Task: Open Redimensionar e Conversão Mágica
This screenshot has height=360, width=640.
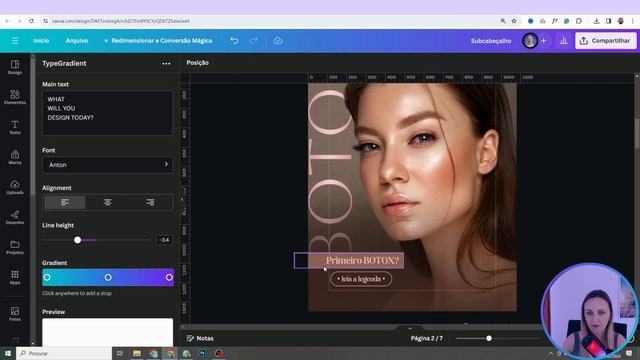Action: (158, 41)
